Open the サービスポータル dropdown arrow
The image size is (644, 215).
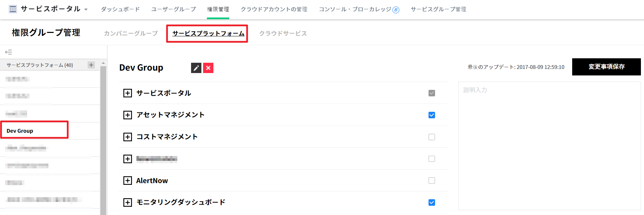pyautogui.click(x=86, y=10)
